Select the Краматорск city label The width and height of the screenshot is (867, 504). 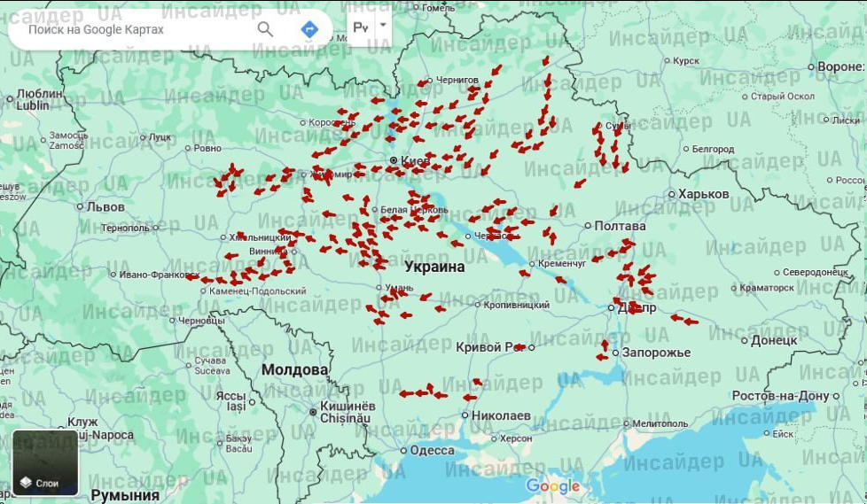point(767,288)
